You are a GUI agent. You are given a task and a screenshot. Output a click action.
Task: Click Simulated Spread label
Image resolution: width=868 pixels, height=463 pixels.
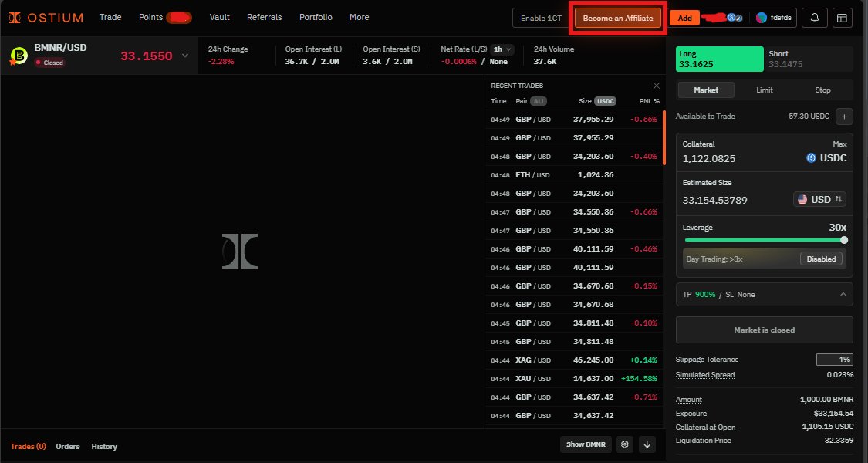click(x=704, y=375)
